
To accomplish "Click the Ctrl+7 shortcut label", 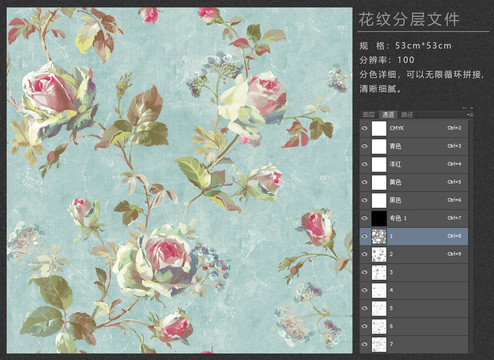I will click(454, 218).
